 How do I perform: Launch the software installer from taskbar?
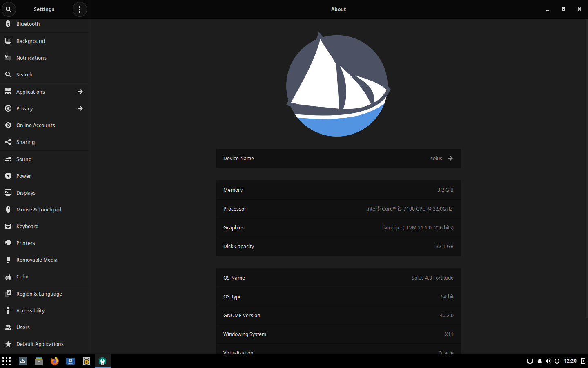tap(23, 361)
